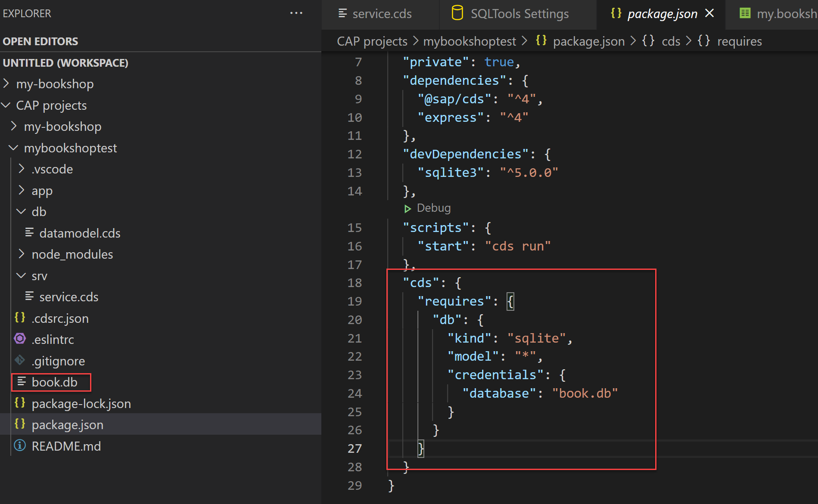Switch to the service.cds tab
The image size is (818, 504).
click(375, 14)
